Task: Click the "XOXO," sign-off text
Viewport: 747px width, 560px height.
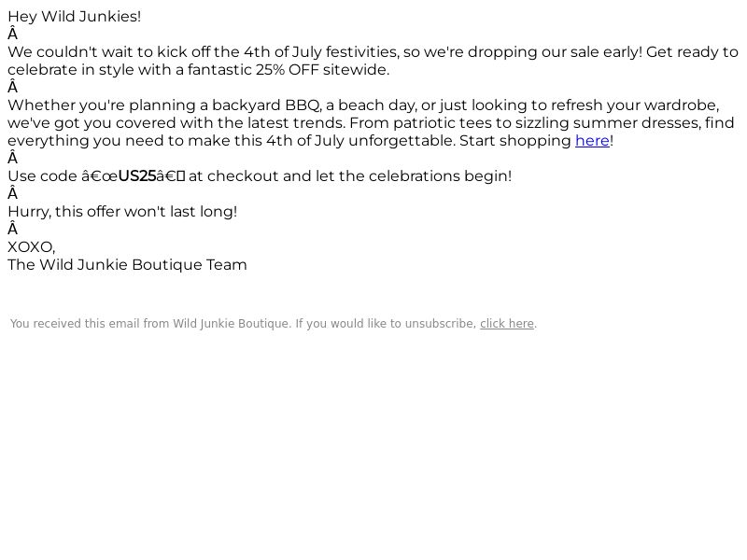Action: click(32, 247)
